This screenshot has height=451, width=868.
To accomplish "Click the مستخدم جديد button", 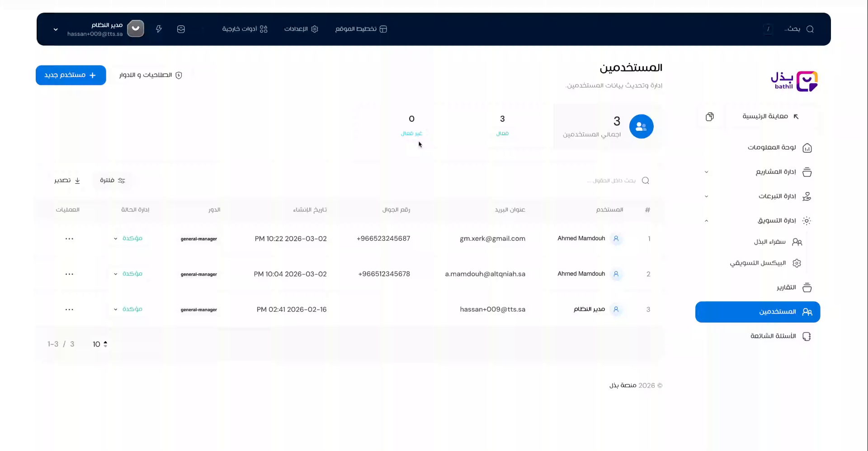I will 71,75.
